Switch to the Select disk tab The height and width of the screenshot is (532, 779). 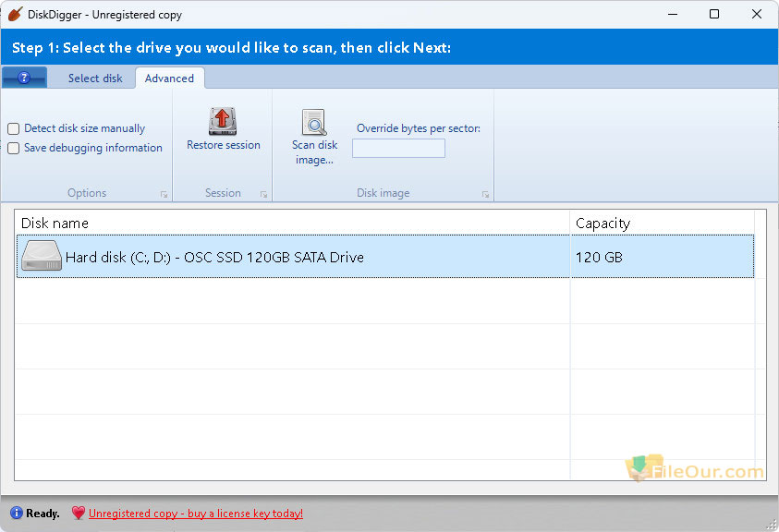pos(95,79)
